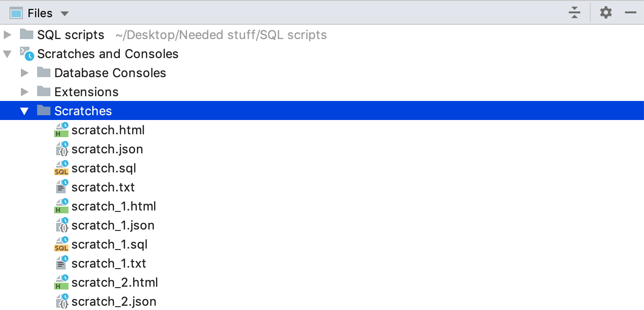Hide the Files tool window with minus icon
The width and height of the screenshot is (644, 310).
click(631, 13)
